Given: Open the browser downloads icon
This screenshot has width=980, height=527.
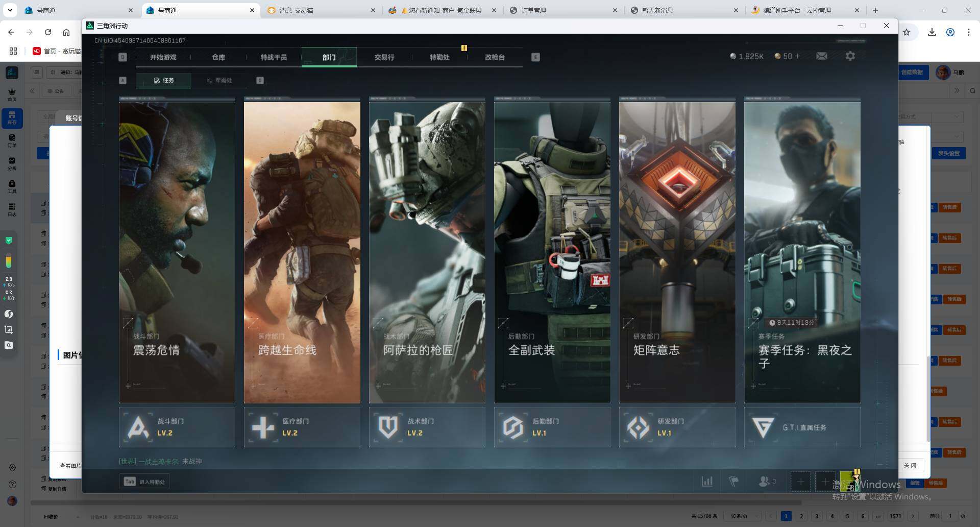Looking at the screenshot, I should point(932,32).
